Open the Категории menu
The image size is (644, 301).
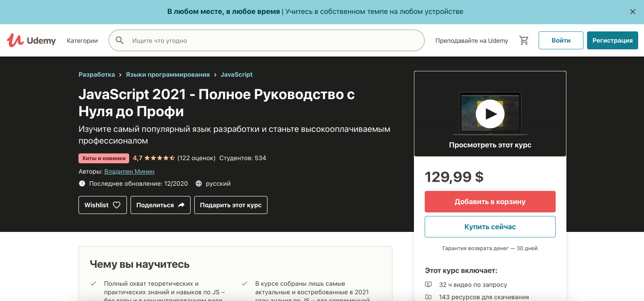pos(82,40)
